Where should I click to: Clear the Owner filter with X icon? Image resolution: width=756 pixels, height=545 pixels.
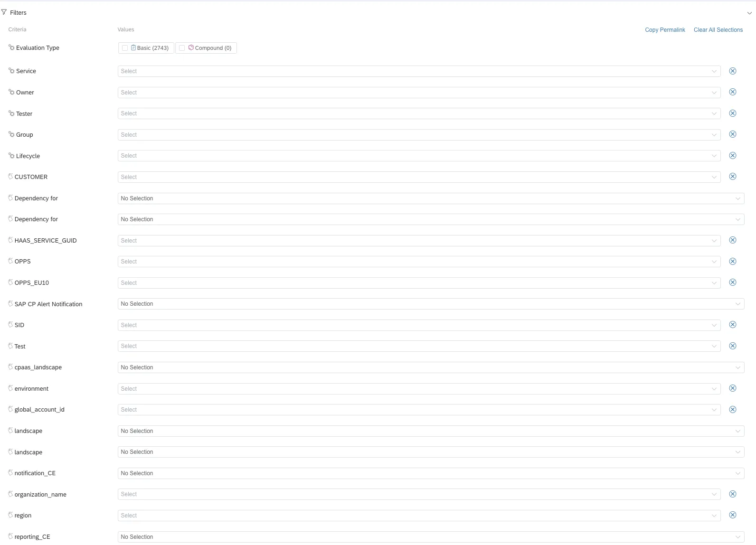[732, 92]
